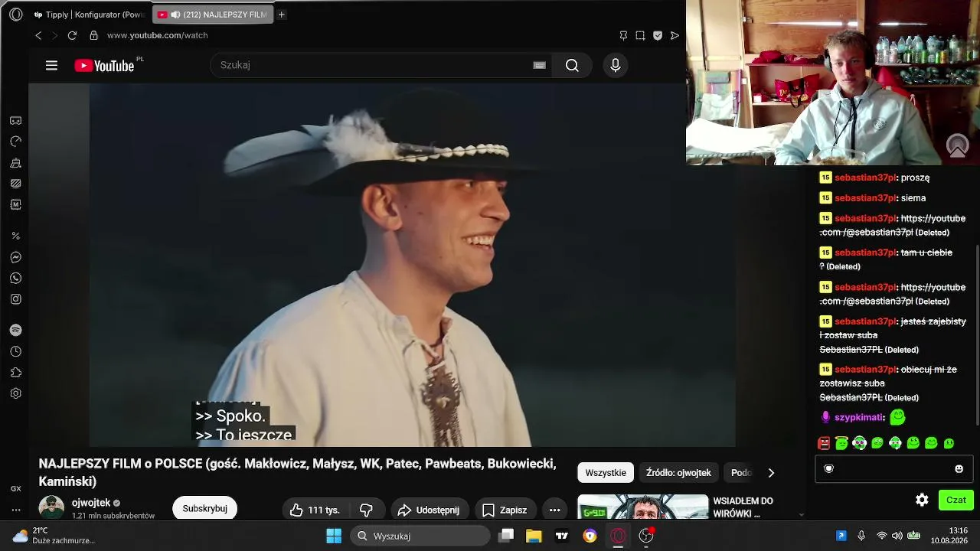The width and height of the screenshot is (980, 551).
Task: Click the ojwojtek channel avatar
Action: point(51,507)
